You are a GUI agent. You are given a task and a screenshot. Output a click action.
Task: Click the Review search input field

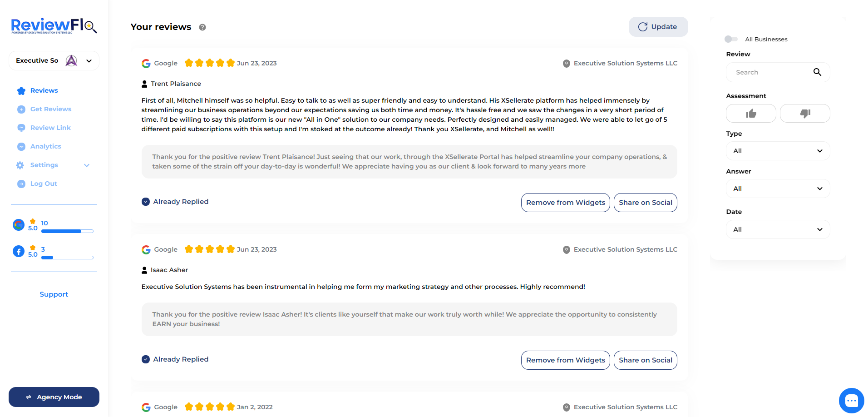point(772,72)
